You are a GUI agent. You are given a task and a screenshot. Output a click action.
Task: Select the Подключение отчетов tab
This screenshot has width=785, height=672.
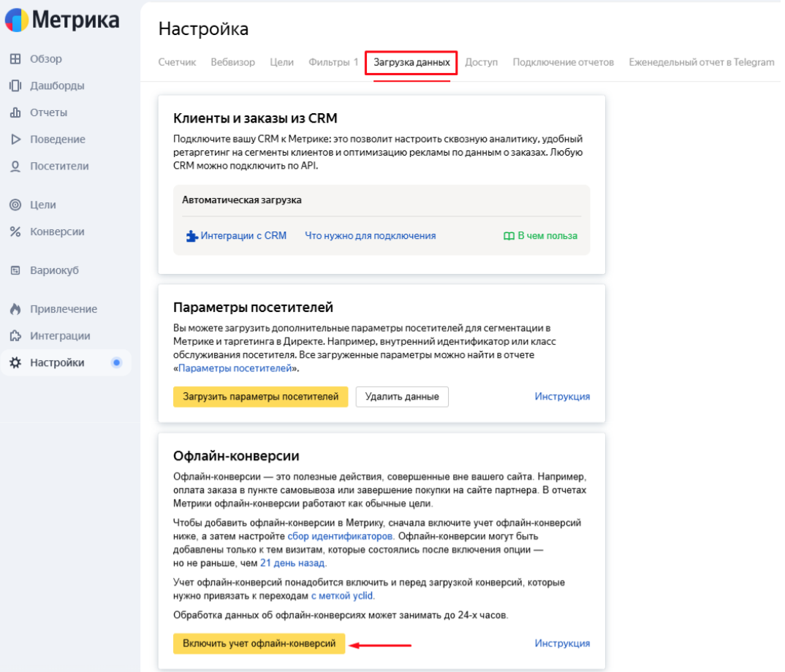point(564,62)
